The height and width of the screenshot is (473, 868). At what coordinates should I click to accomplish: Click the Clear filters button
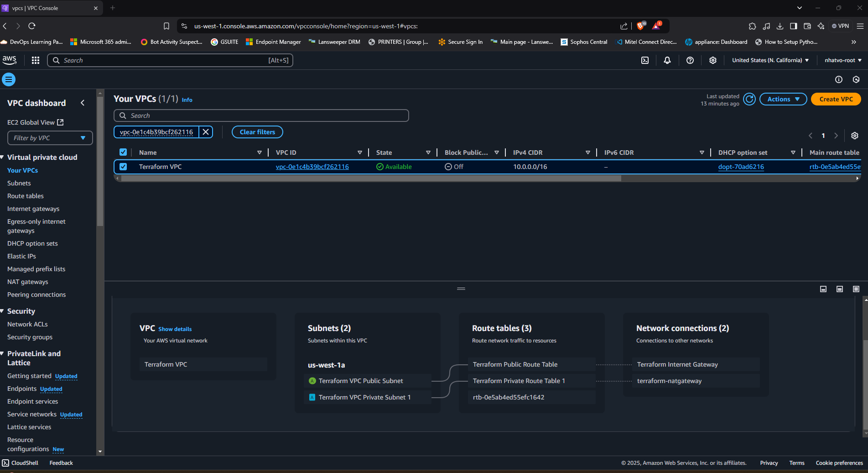257,132
